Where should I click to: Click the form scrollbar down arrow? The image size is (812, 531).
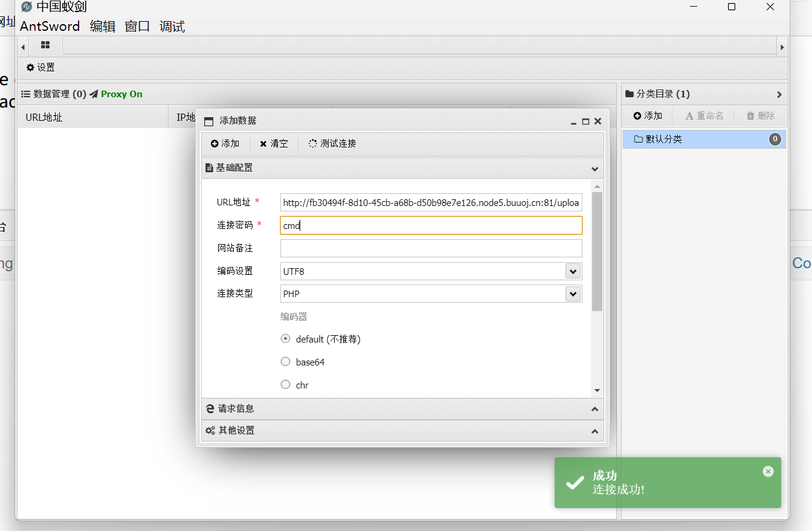click(597, 391)
